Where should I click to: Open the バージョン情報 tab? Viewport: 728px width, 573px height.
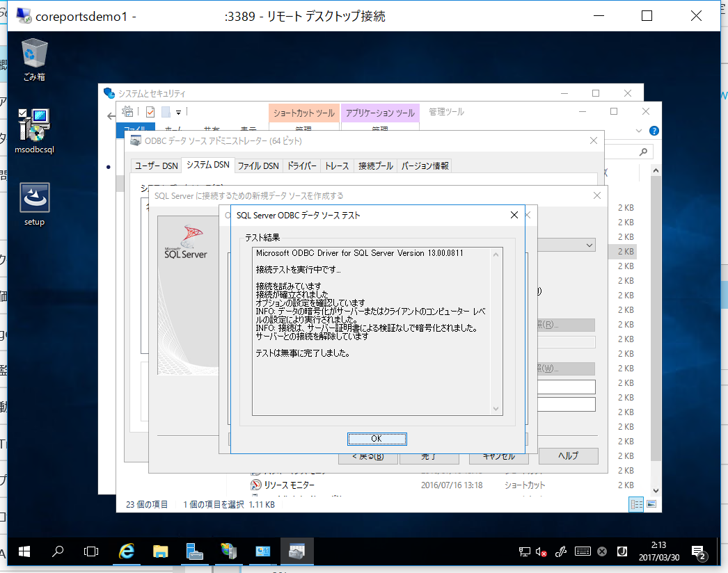pos(425,166)
